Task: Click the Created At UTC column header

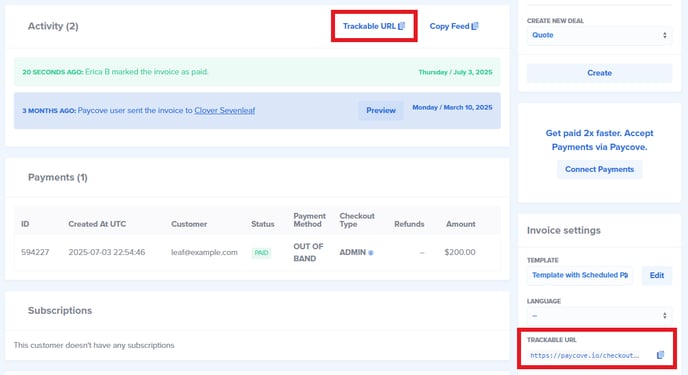Action: click(x=97, y=224)
